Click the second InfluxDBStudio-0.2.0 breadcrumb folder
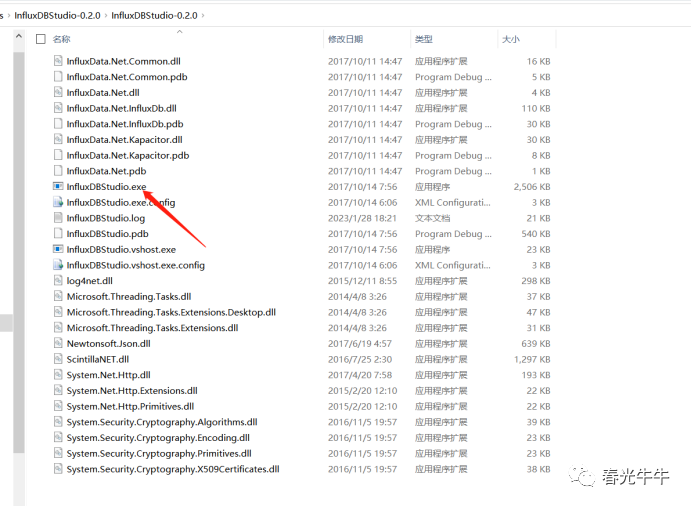Screen dimensions: 692x507 154,15
